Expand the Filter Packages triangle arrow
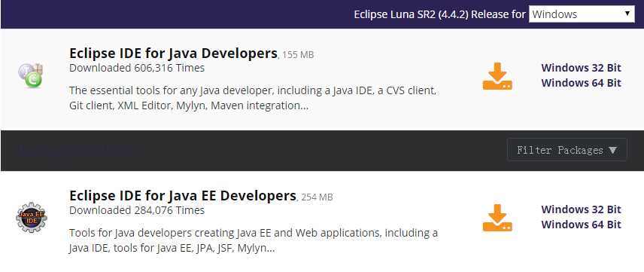This screenshot has width=644, height=272. 613,150
